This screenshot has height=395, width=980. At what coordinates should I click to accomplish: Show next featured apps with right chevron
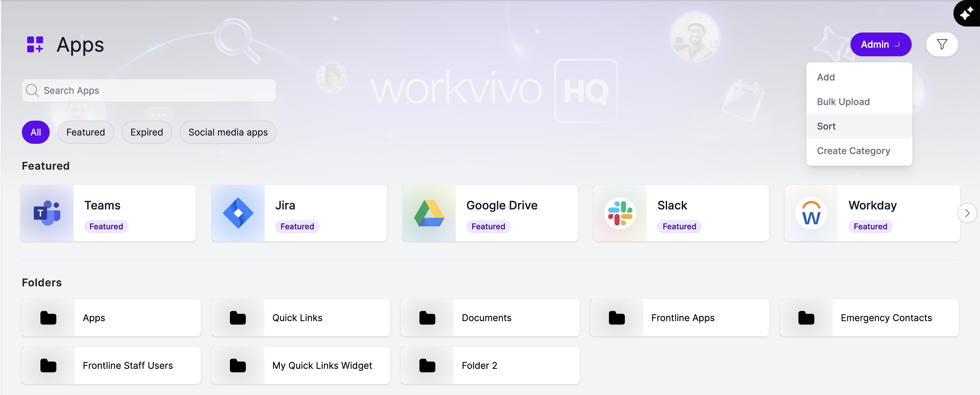click(x=967, y=213)
